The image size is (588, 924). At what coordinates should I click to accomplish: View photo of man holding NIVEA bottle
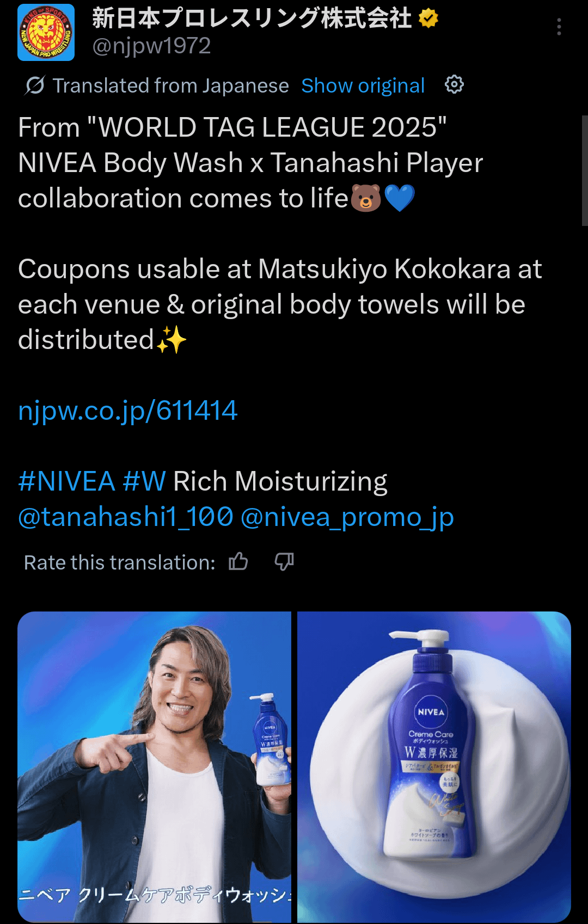click(155, 767)
